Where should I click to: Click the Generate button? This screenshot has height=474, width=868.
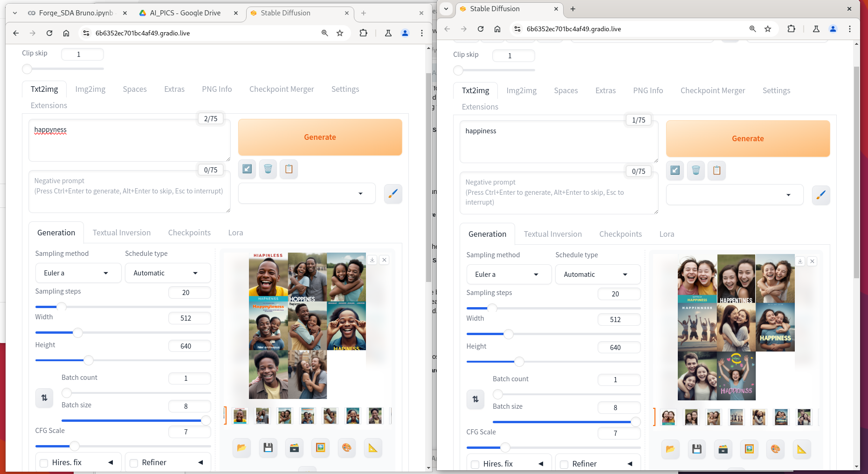tap(320, 137)
